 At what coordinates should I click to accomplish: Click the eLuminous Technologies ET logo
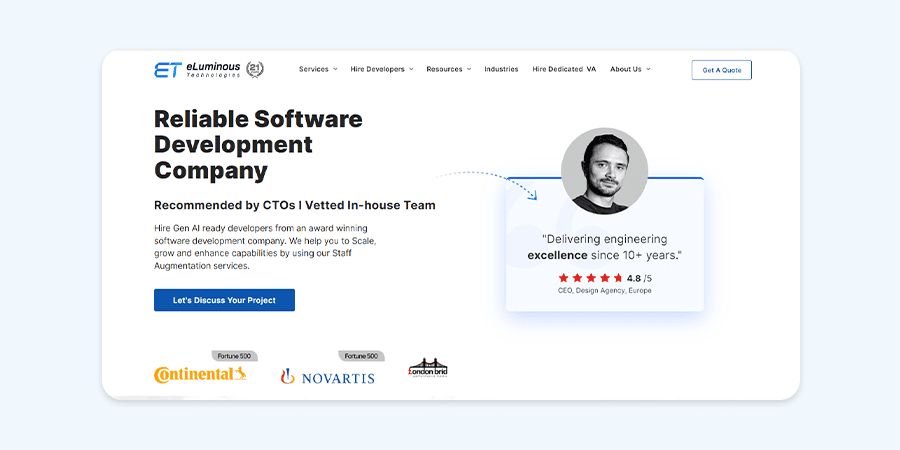pyautogui.click(x=197, y=70)
